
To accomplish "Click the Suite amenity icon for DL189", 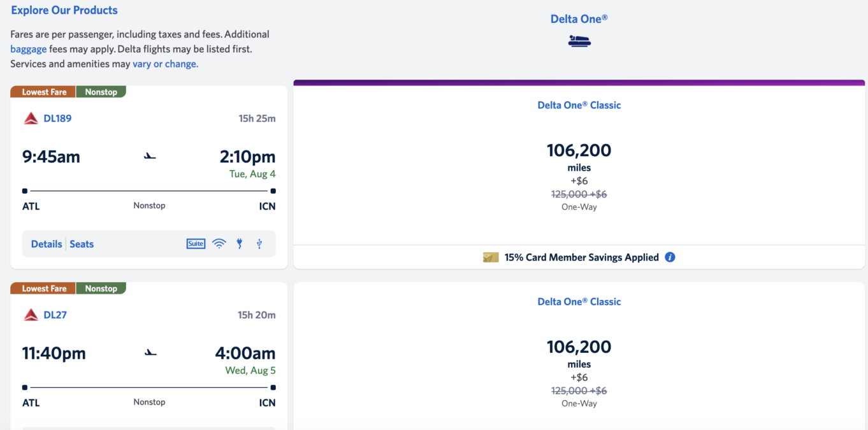I will 196,244.
